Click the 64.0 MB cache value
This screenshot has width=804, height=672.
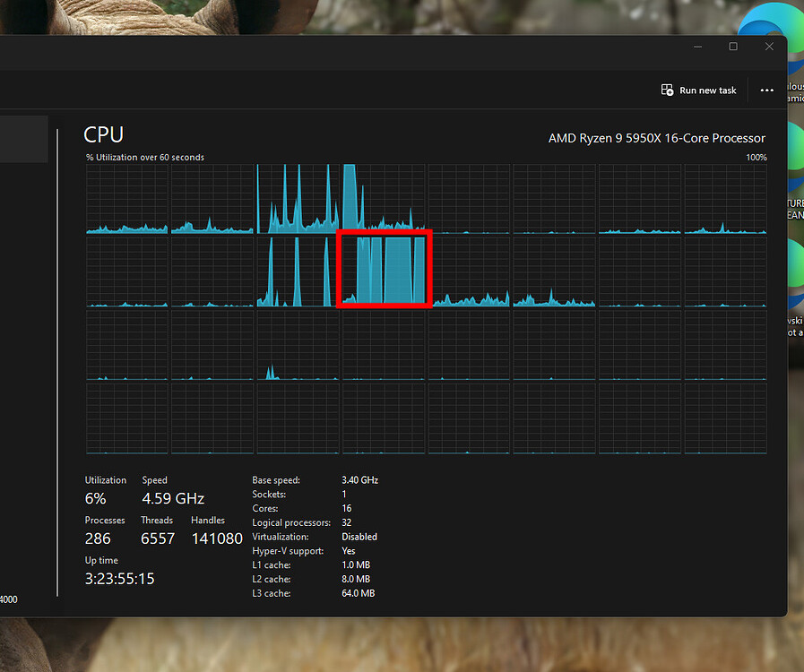pyautogui.click(x=359, y=593)
